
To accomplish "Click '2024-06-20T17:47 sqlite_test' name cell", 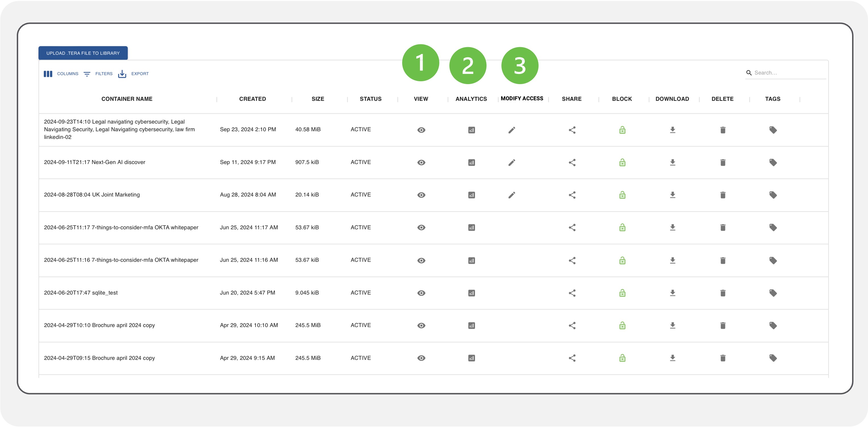I will tap(81, 293).
